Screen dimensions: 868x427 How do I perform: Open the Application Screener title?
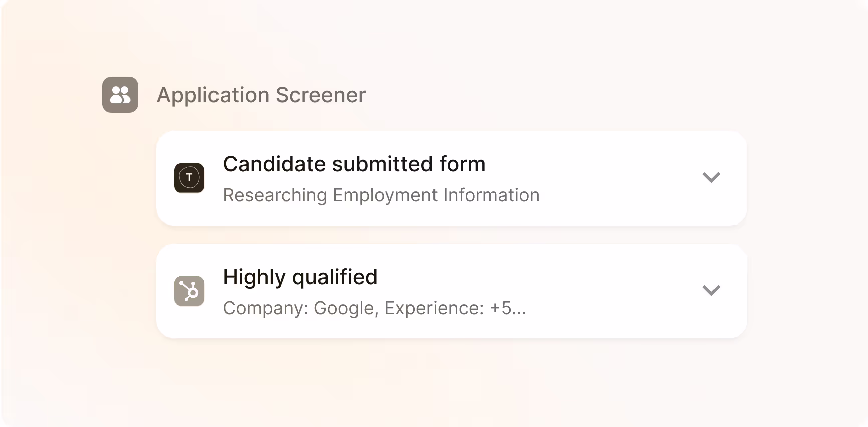pos(261,95)
